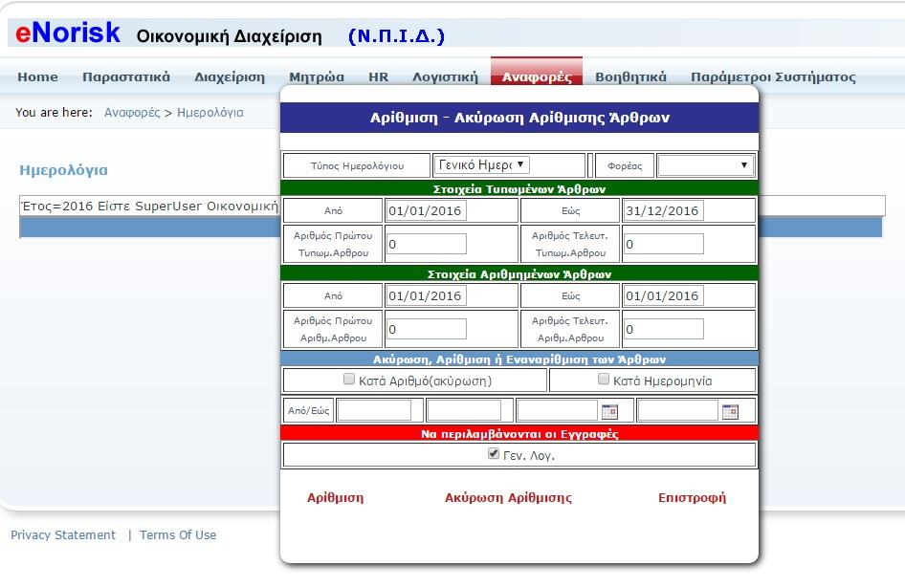Check the Κατά Ημερομηνία checkbox

[x=603, y=380]
